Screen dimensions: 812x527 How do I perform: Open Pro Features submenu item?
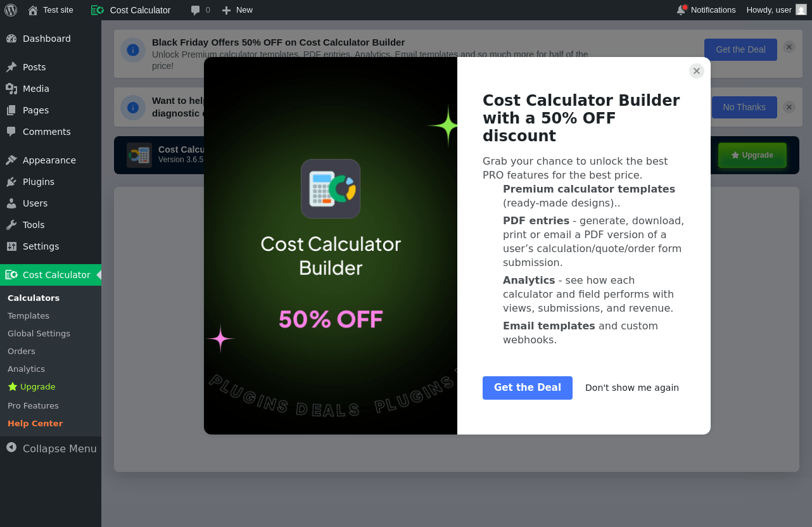33,406
